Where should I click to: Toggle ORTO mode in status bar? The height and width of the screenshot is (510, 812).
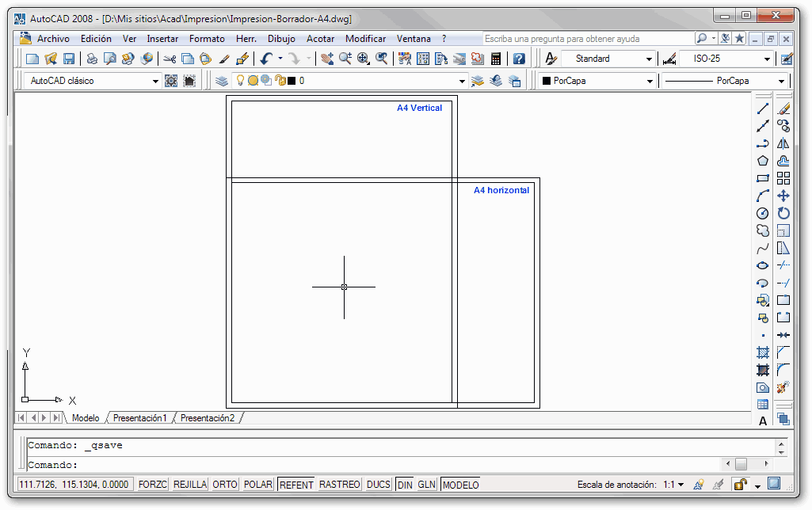pos(225,485)
